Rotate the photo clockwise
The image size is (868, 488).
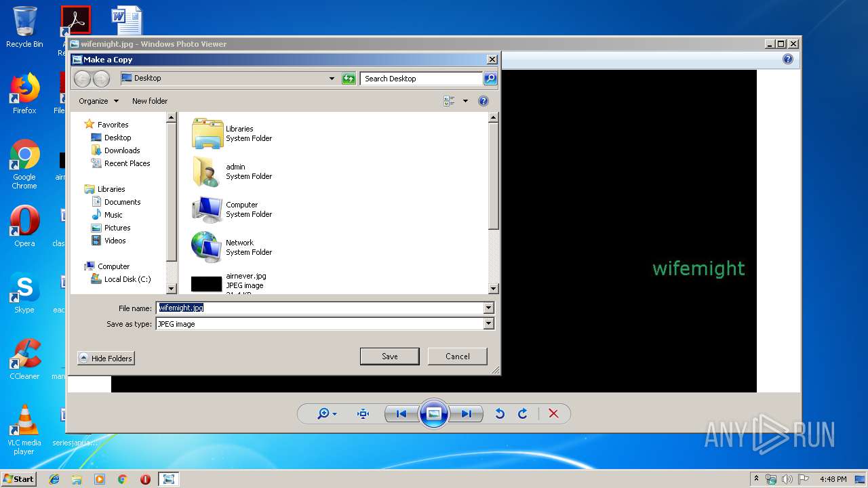[x=522, y=413]
